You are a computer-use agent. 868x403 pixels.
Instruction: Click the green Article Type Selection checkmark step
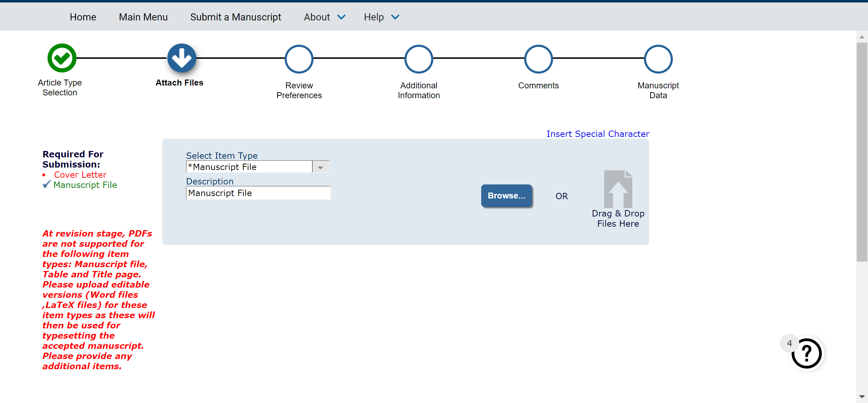pyautogui.click(x=62, y=58)
